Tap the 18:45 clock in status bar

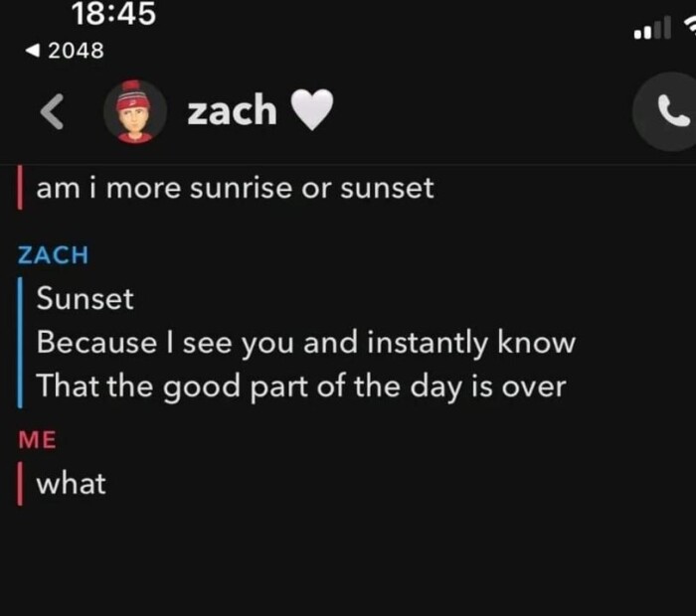pyautogui.click(x=114, y=14)
